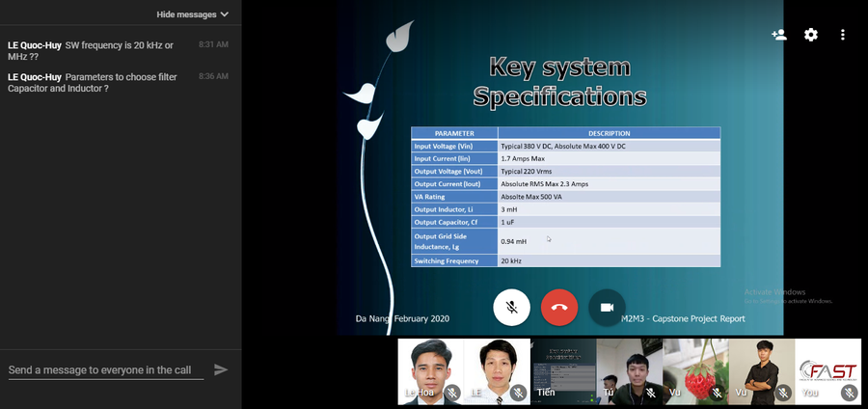Toggle the microphone mute button
868x409 pixels.
coord(511,307)
